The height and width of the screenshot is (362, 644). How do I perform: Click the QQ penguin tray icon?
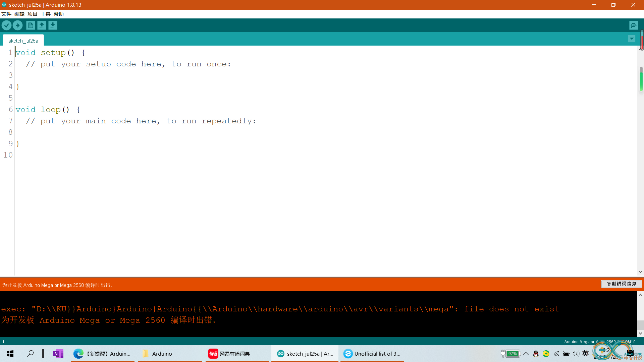coord(536,354)
